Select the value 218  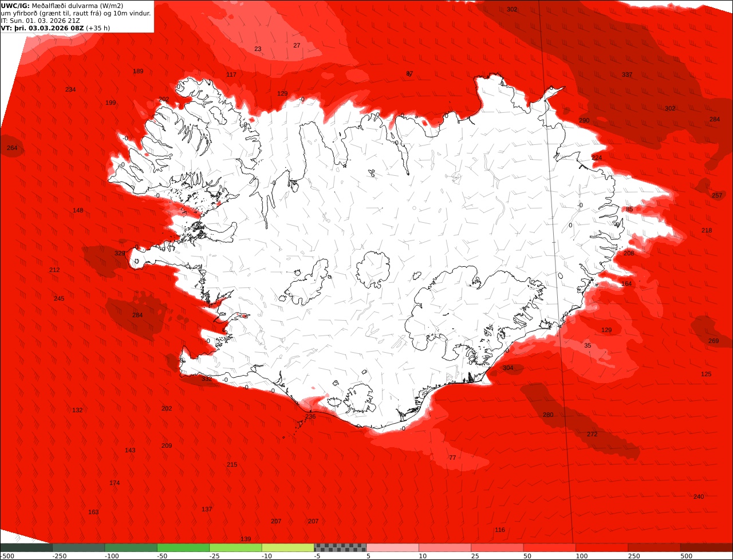tap(707, 231)
